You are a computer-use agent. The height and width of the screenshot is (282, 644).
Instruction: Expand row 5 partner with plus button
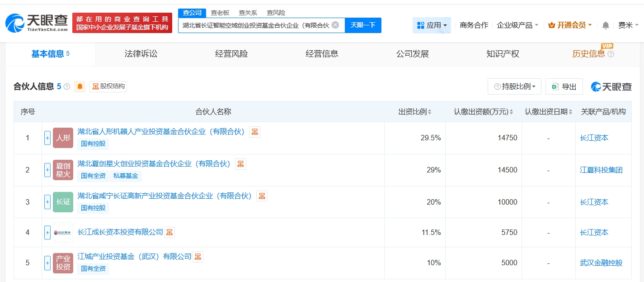click(47, 263)
